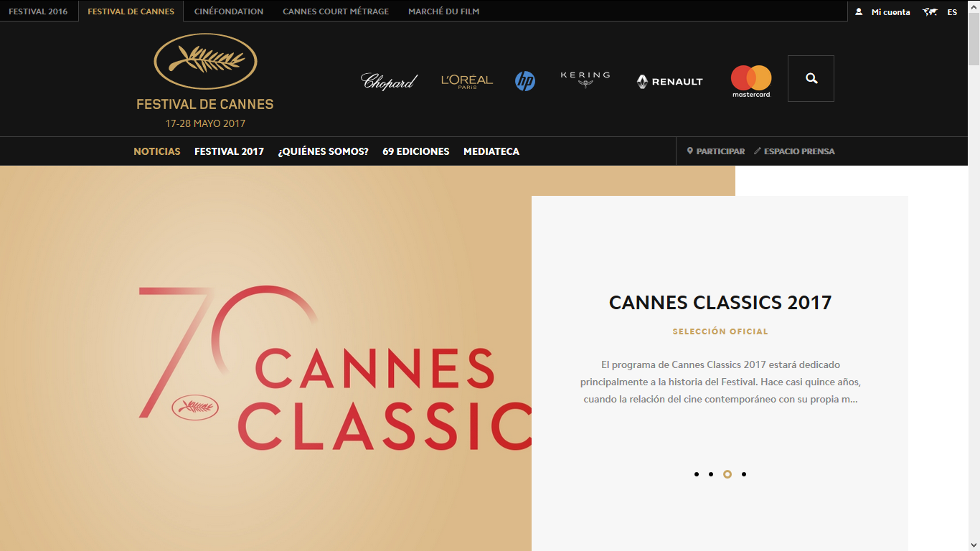Image resolution: width=980 pixels, height=551 pixels.
Task: Click the Espacio Prensa link
Action: tap(794, 151)
